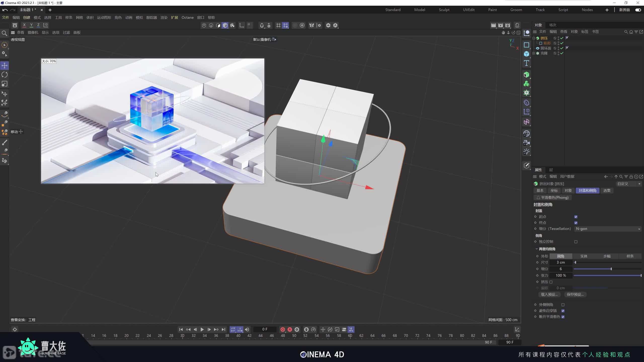This screenshot has width=644, height=362.
Task: Click the 载入预设... button
Action: coord(549,294)
